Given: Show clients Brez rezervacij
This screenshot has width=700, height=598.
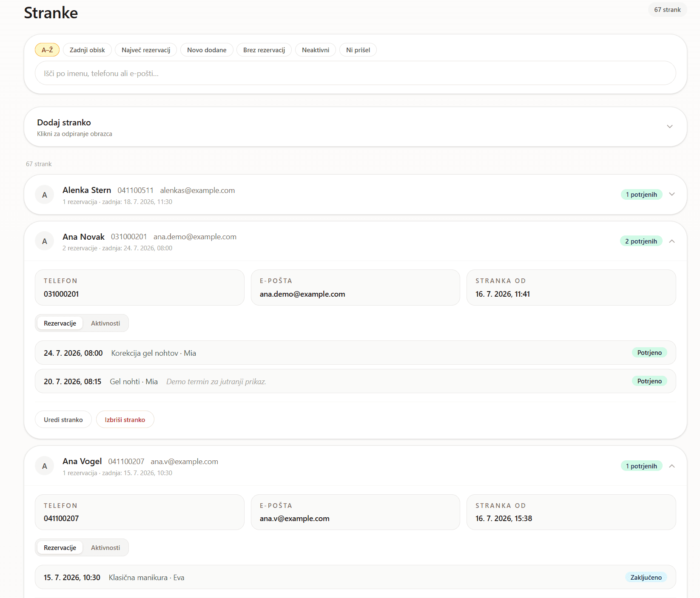Looking at the screenshot, I should (x=264, y=50).
